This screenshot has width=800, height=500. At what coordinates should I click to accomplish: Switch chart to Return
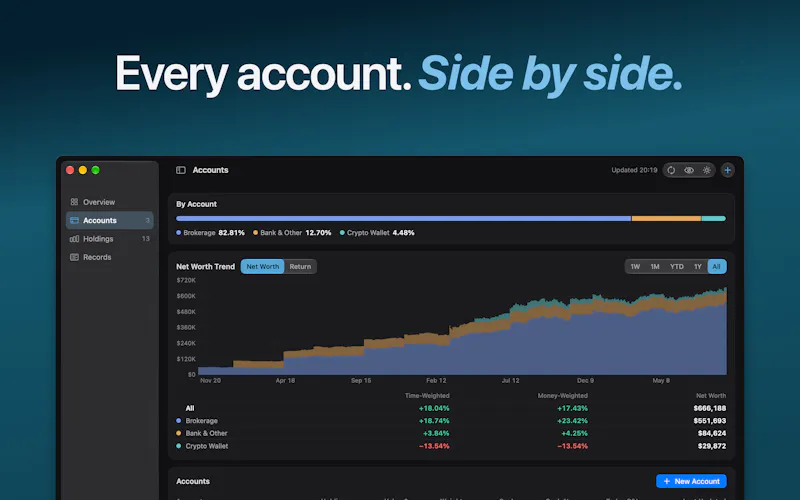pos(300,266)
